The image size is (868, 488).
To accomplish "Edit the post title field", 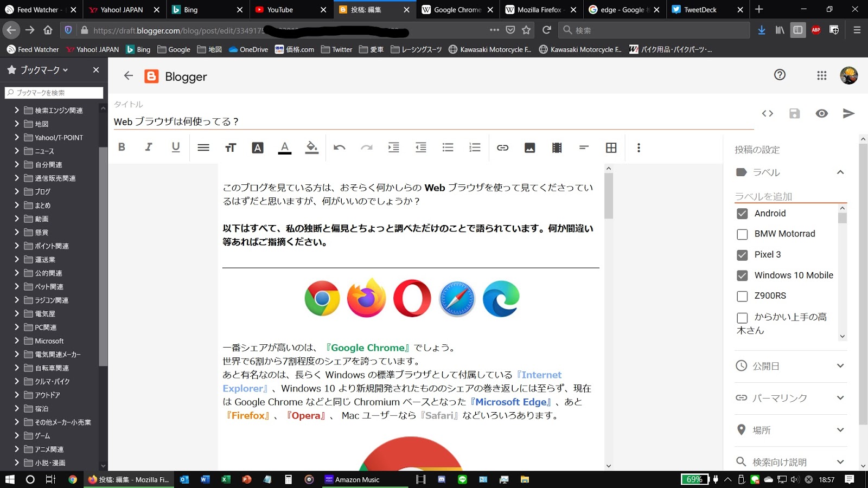I will click(433, 121).
